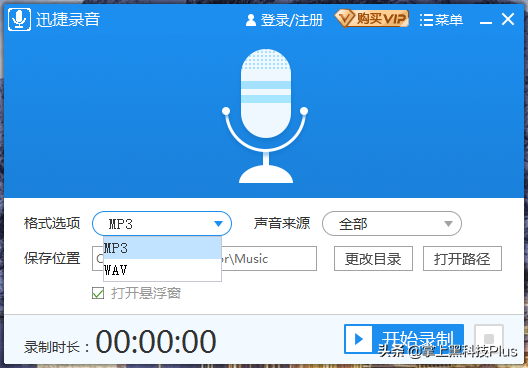
Task: Click the 打开路径 button
Action: coord(462,259)
